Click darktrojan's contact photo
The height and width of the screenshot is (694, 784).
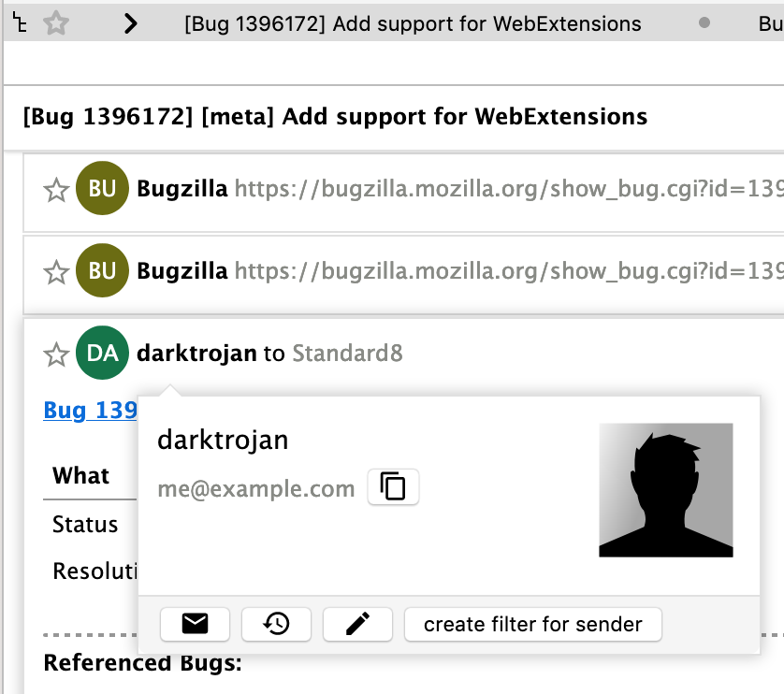665,489
